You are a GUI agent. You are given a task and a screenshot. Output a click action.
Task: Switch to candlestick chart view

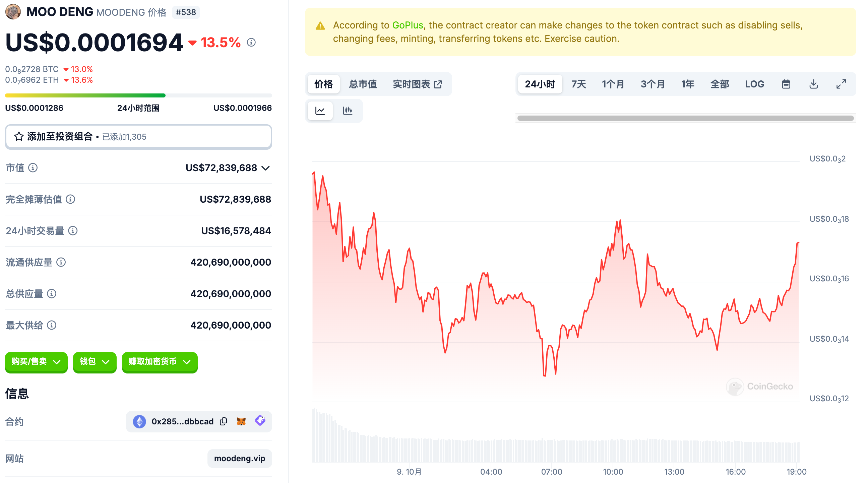click(x=348, y=111)
